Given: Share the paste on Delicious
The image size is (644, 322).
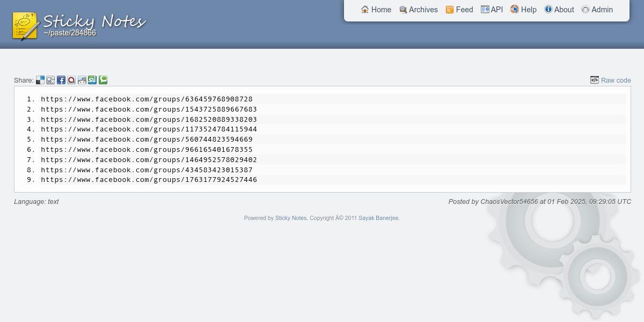Looking at the screenshot, I should pyautogui.click(x=40, y=80).
